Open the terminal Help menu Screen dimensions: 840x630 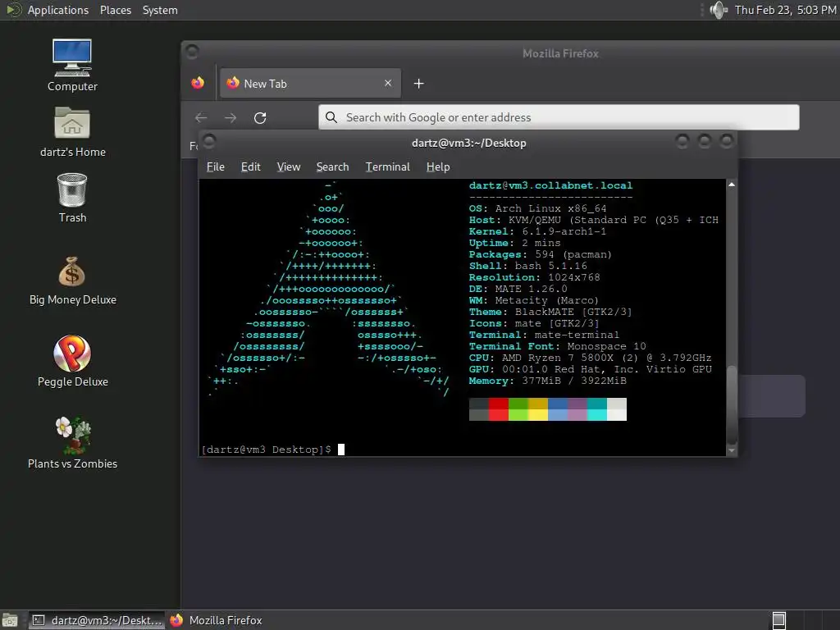pos(438,167)
